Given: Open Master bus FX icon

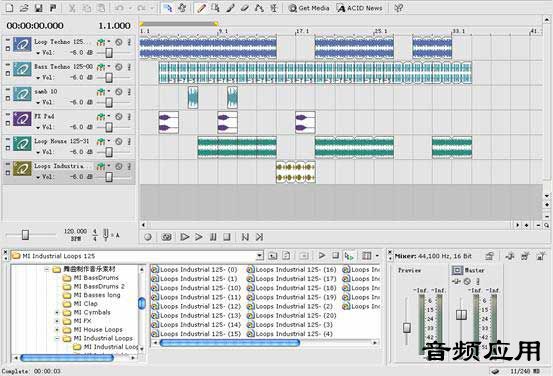Looking at the screenshot, I should 456,281.
